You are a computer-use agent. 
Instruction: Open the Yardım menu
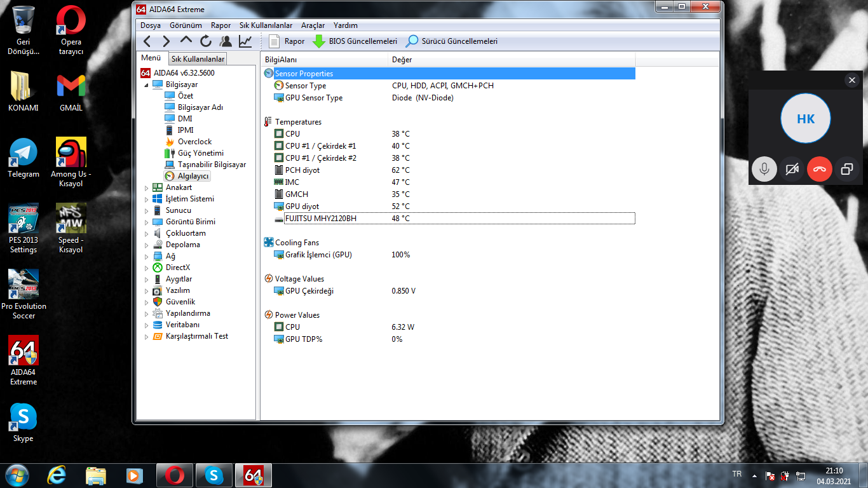(346, 25)
